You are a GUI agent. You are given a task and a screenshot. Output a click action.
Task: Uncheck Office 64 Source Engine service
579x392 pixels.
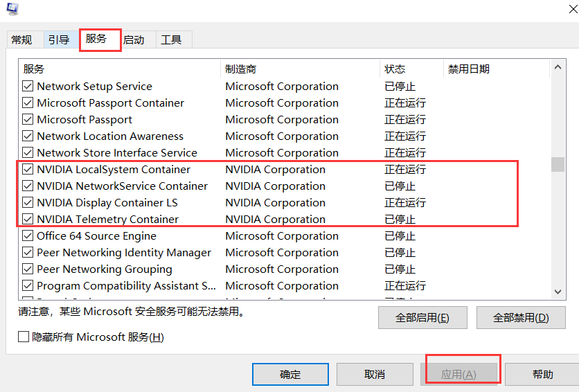(28, 236)
